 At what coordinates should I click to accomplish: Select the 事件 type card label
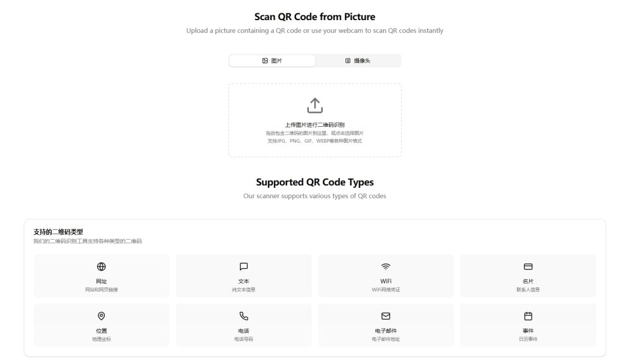(x=528, y=331)
